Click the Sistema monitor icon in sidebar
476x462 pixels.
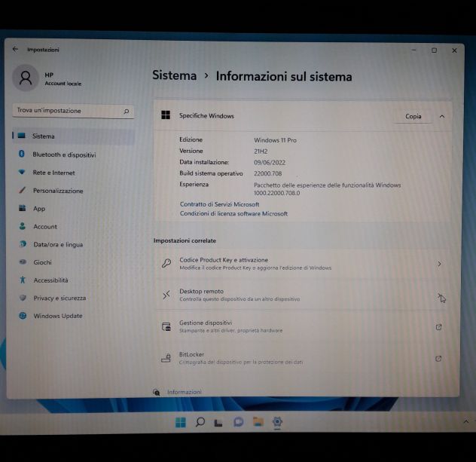coord(22,136)
